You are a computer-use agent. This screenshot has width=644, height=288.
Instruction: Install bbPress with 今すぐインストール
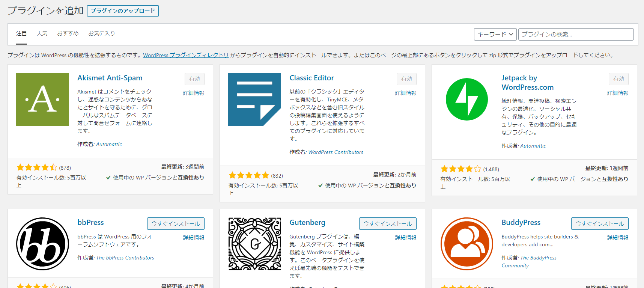point(176,223)
